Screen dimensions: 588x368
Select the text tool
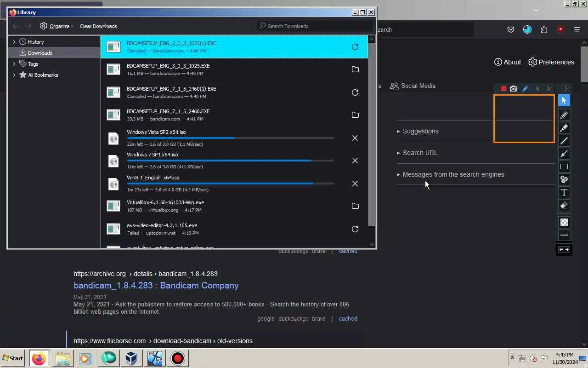(x=564, y=192)
